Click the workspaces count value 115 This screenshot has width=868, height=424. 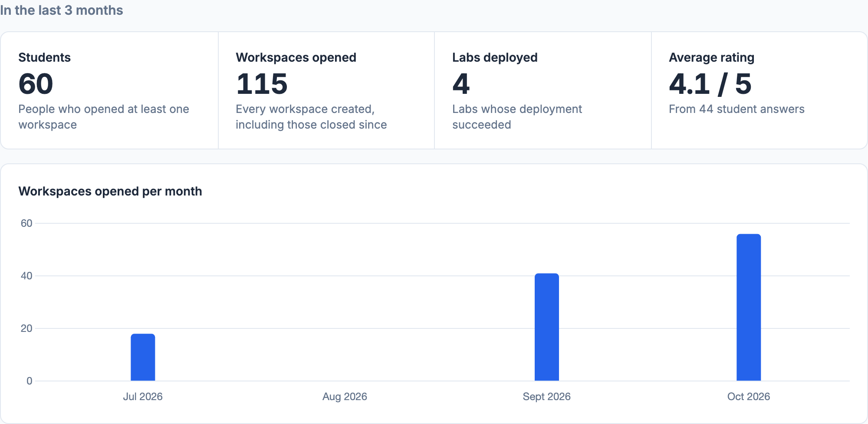point(262,83)
